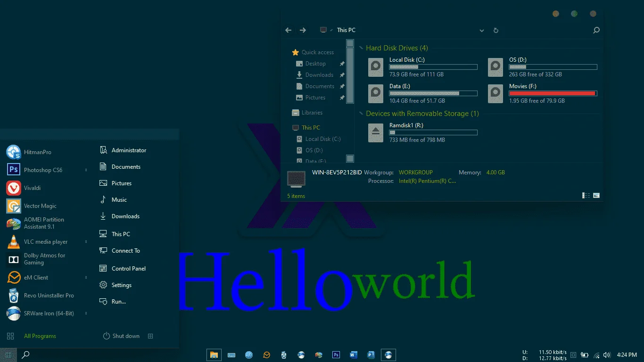The height and width of the screenshot is (362, 644).
Task: Click the red Movies (F:) usage bar
Action: [553, 93]
